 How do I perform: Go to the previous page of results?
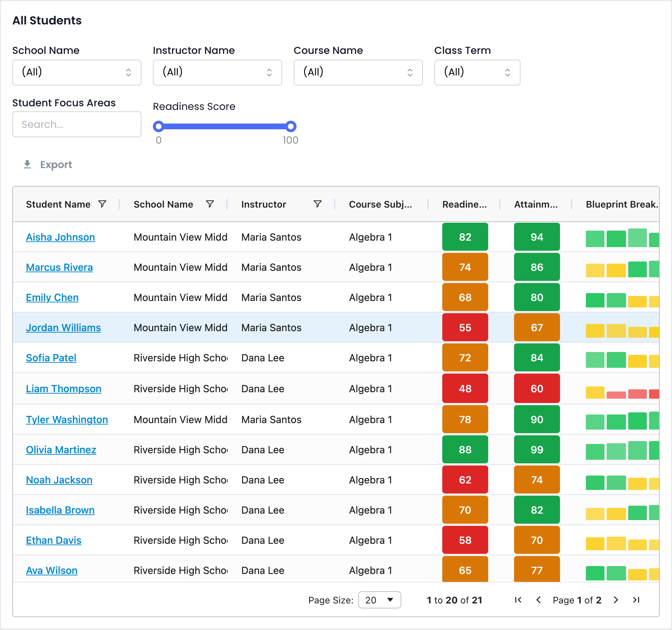tap(538, 600)
